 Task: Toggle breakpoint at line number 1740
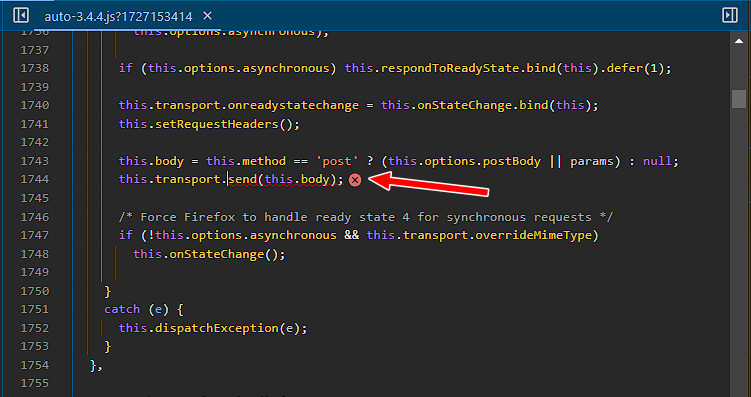pyautogui.click(x=34, y=105)
